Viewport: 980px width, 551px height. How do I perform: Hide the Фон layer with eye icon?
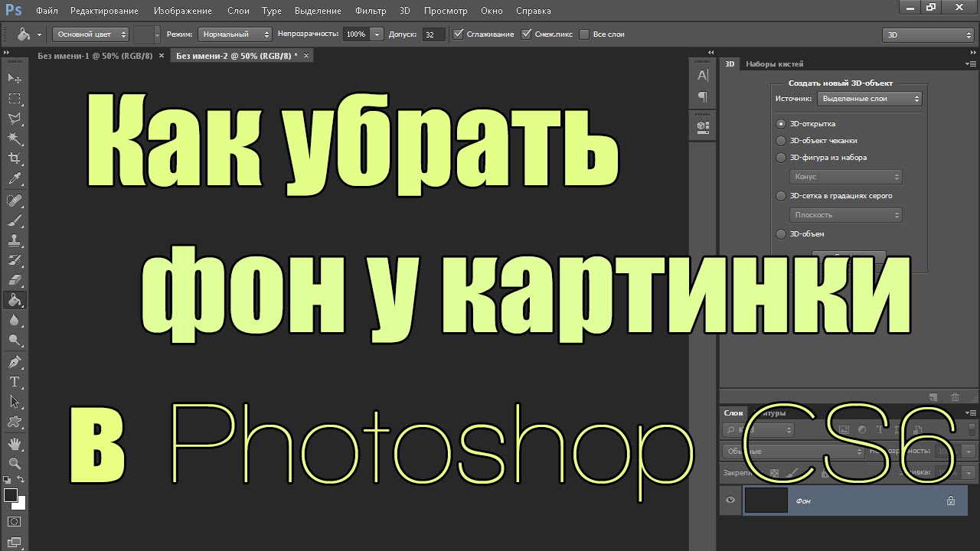(730, 500)
